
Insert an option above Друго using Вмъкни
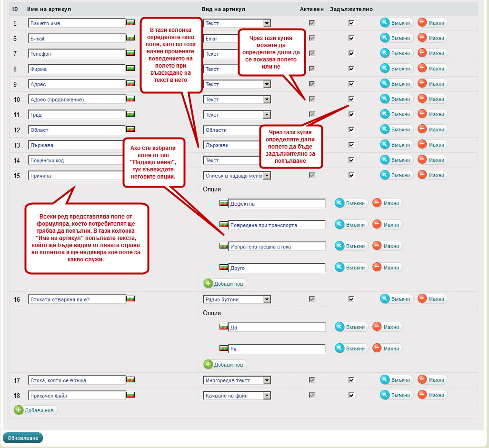pos(339,268)
